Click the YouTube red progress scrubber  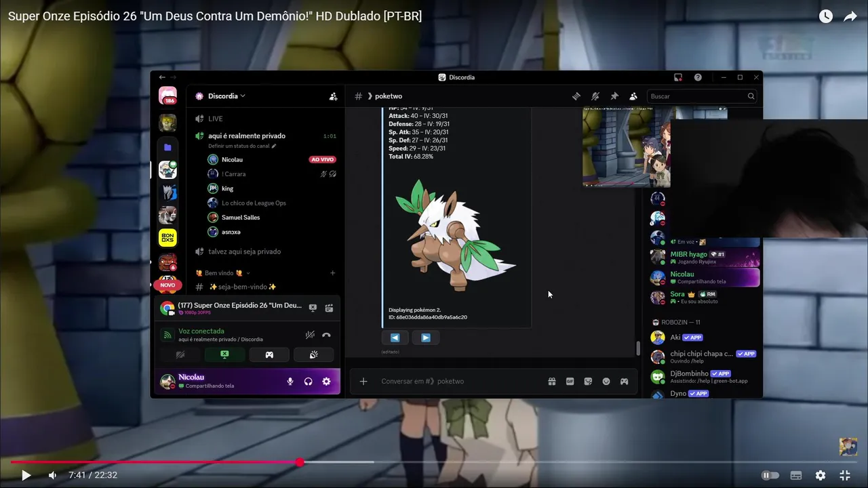(x=300, y=462)
